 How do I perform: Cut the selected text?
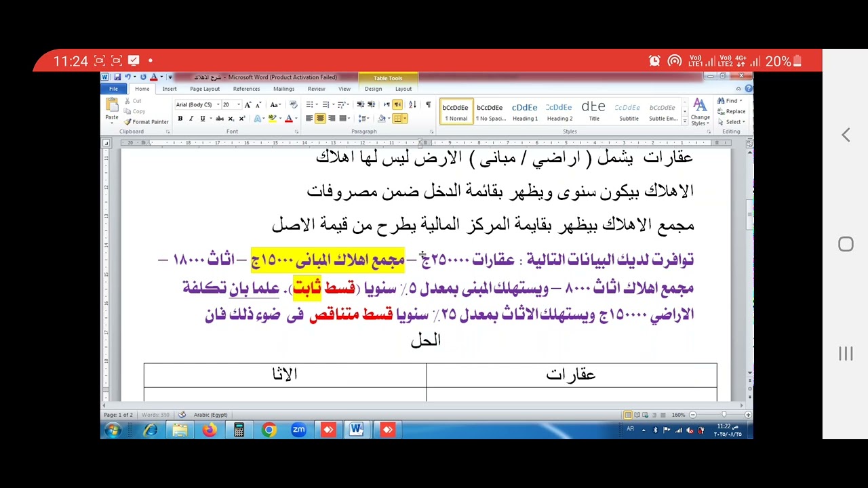click(133, 101)
